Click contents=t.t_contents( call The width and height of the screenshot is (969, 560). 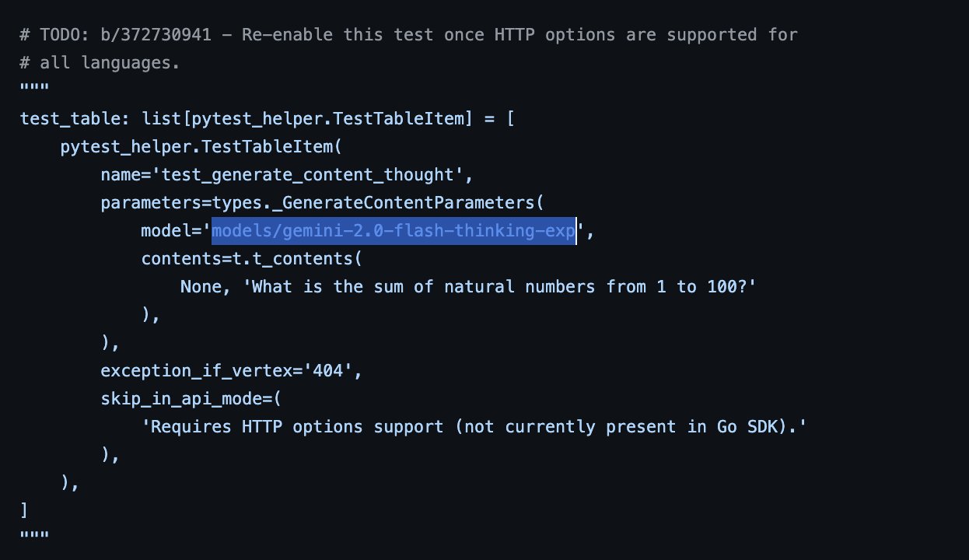pos(252,259)
